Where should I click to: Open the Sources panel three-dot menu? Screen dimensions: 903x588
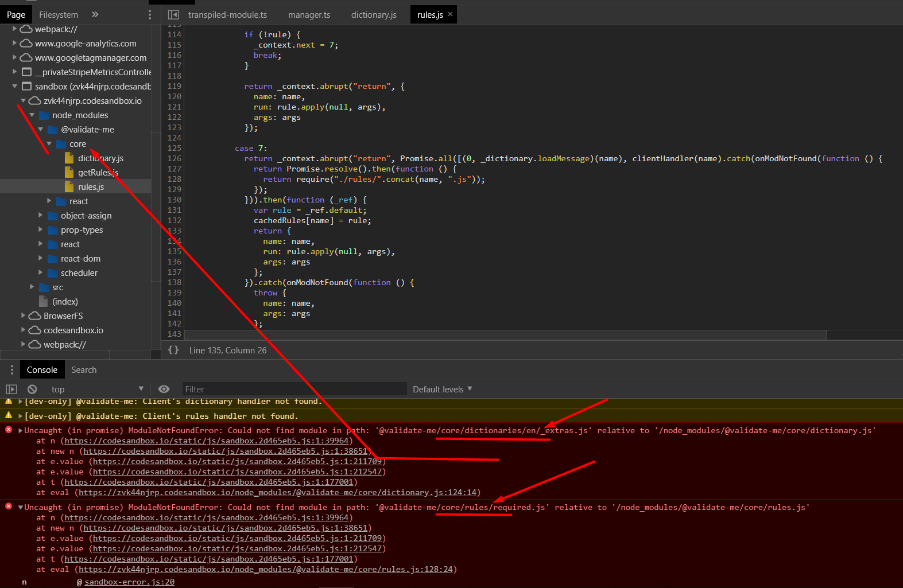point(150,14)
